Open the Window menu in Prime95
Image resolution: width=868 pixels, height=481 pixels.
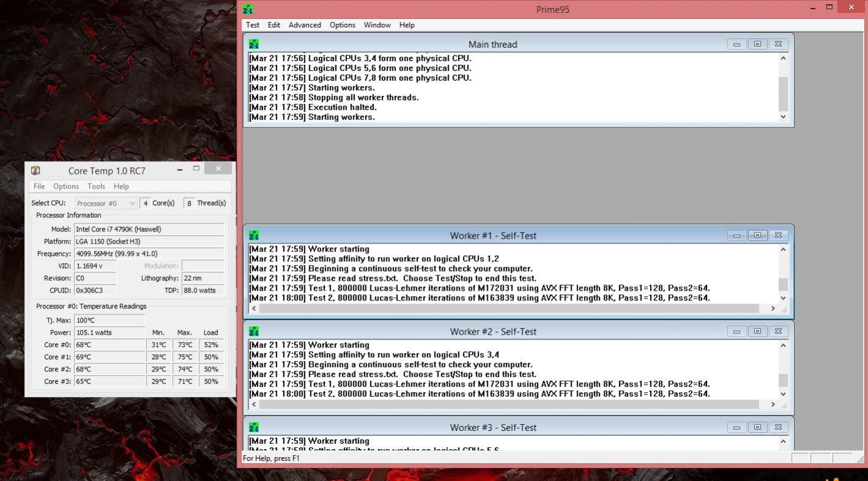[x=377, y=25]
